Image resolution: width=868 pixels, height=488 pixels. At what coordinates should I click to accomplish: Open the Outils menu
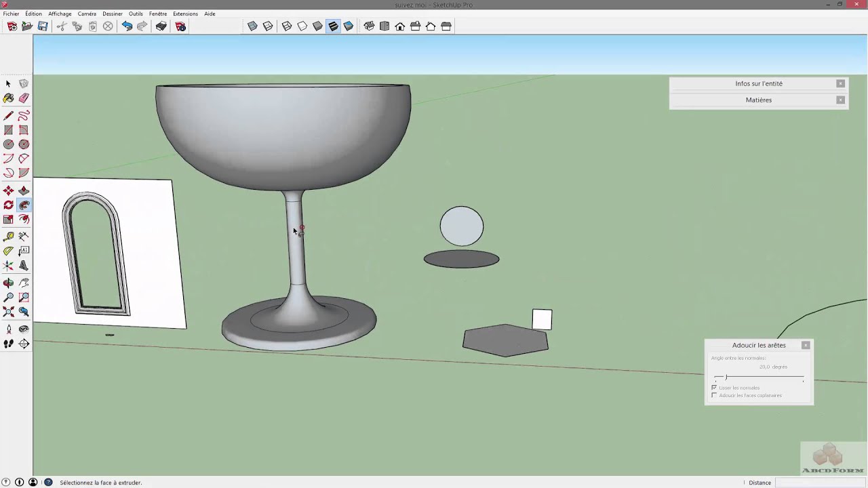coord(136,14)
